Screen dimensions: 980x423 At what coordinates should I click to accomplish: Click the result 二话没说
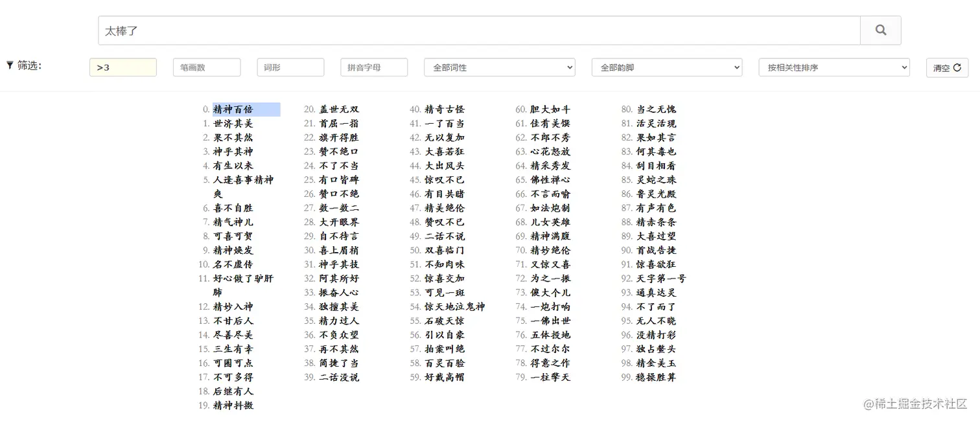[x=339, y=377]
